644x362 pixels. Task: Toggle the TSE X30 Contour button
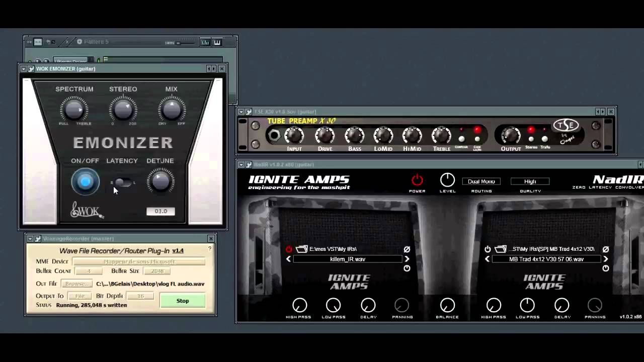point(461,139)
